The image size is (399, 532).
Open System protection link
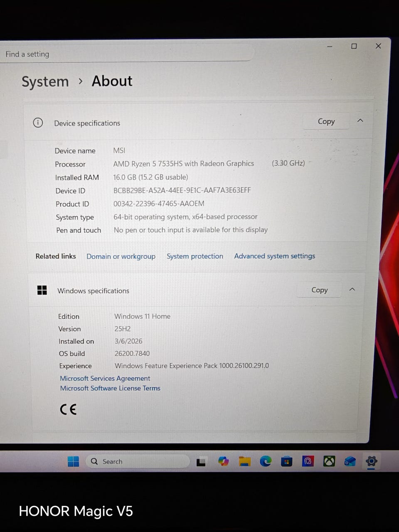click(195, 256)
